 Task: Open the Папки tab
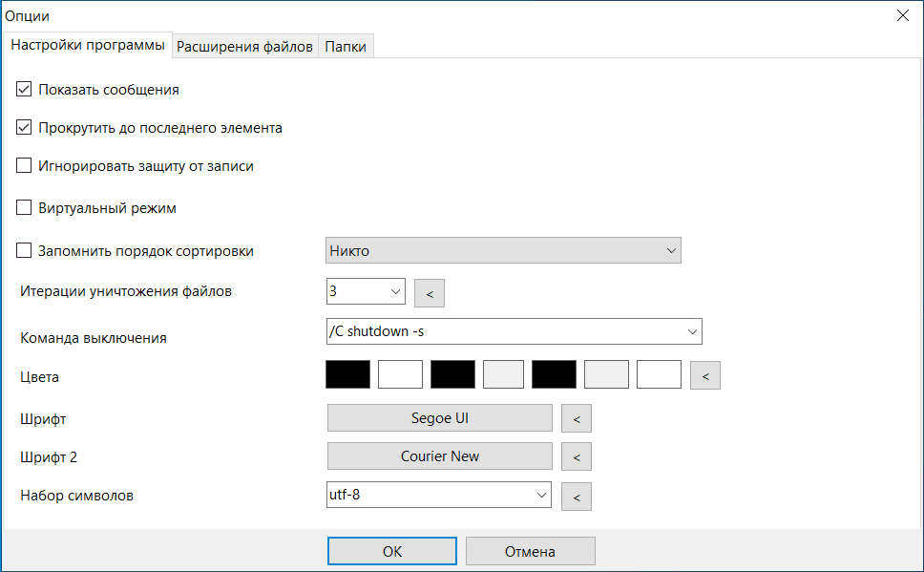pyautogui.click(x=346, y=46)
